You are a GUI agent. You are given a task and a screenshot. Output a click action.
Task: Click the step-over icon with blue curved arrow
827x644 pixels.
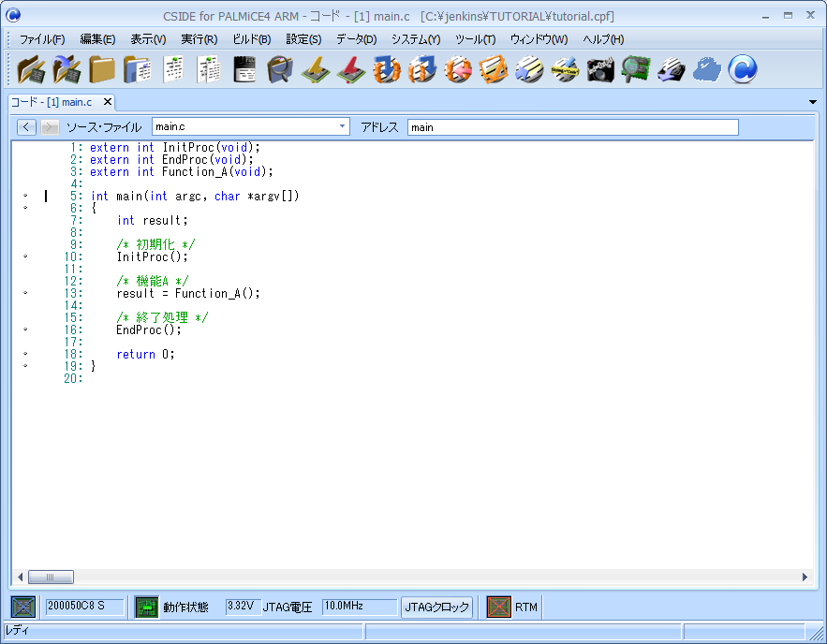422,69
